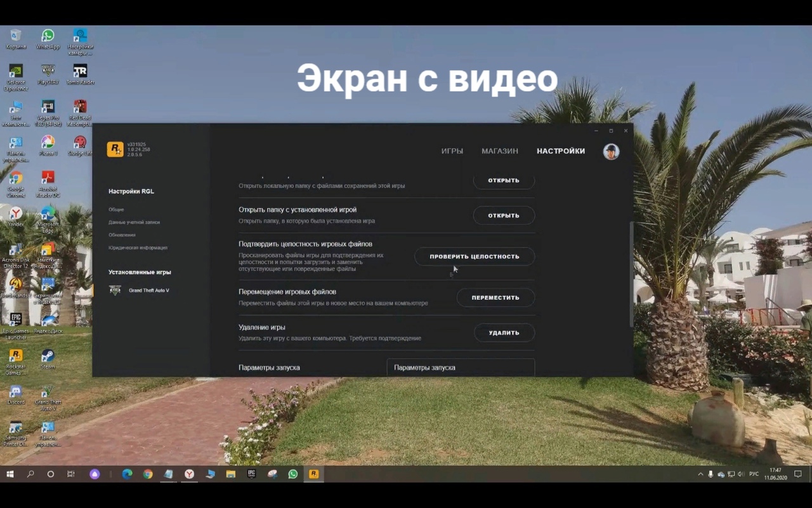Open Task View on the taskbar
The height and width of the screenshot is (508, 812).
pos(71,474)
